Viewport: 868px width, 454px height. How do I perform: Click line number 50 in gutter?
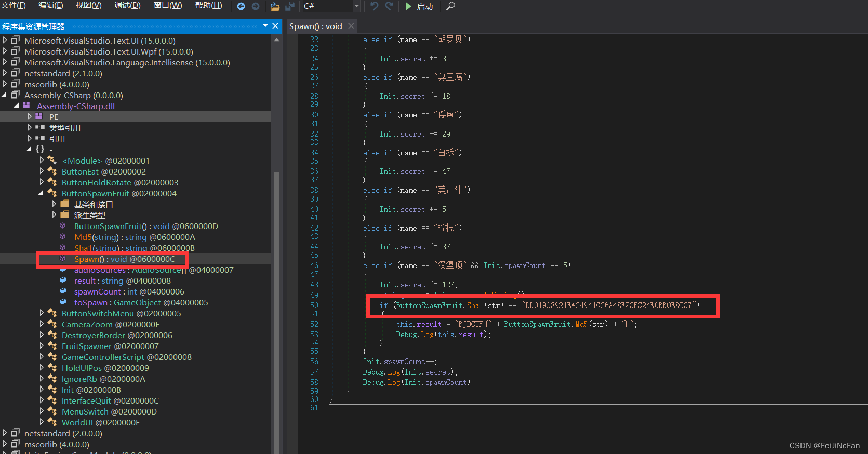point(314,305)
